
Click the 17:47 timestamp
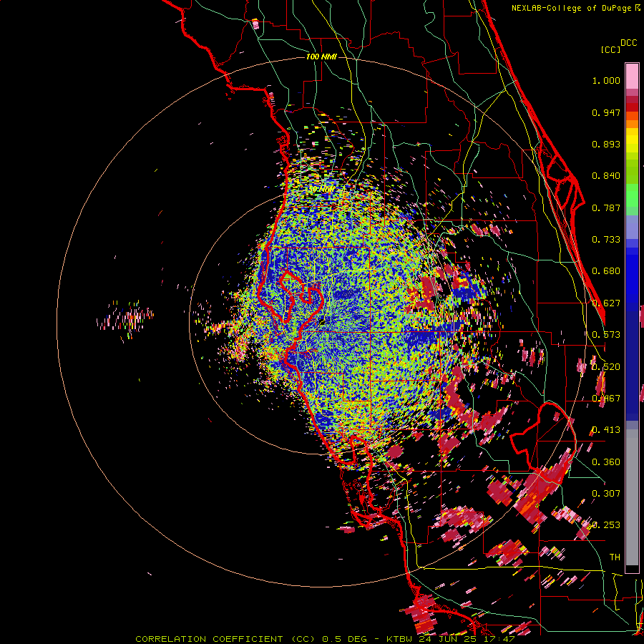(501, 639)
